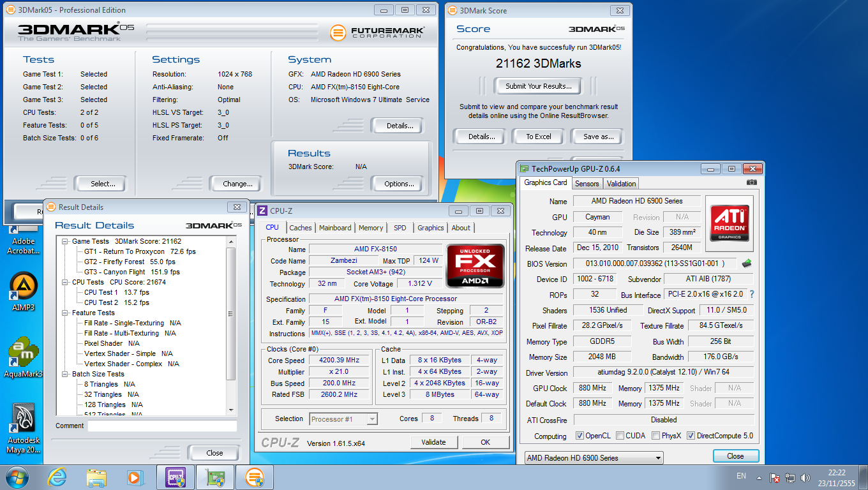The width and height of the screenshot is (868, 490).
Task: Switch to 3DMark05 via its taskbar icon
Action: (x=255, y=477)
